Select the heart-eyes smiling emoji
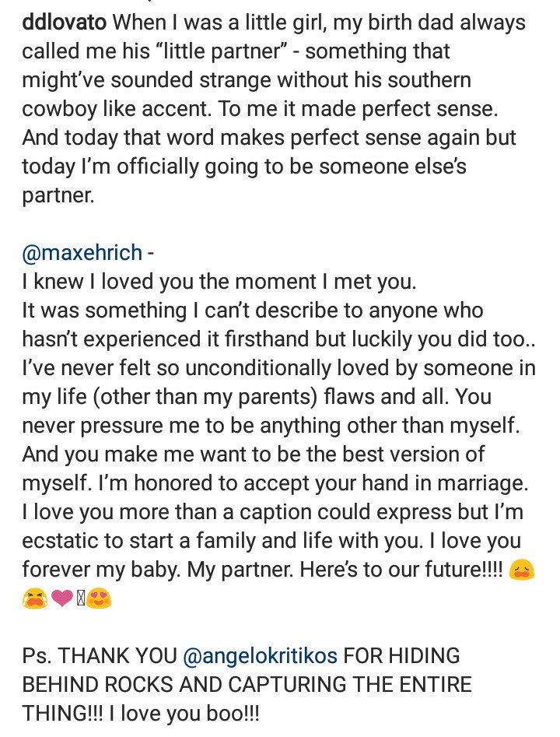The image size is (560, 737). point(99,598)
